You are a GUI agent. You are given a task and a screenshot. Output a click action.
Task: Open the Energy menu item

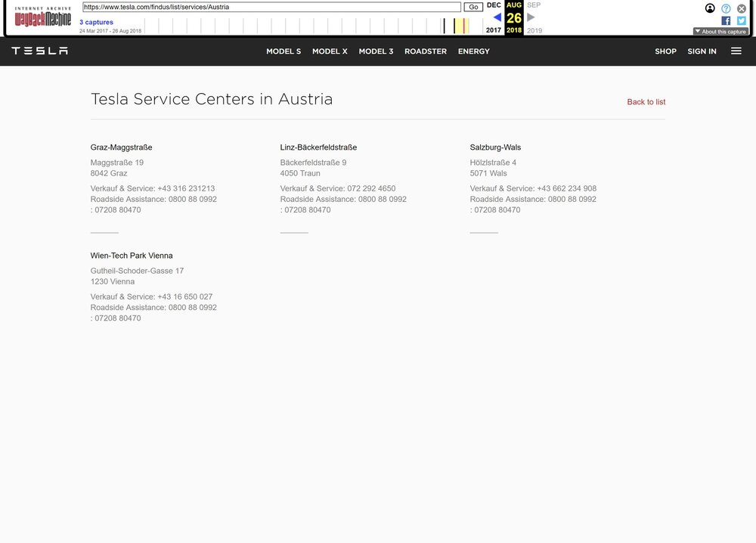474,51
